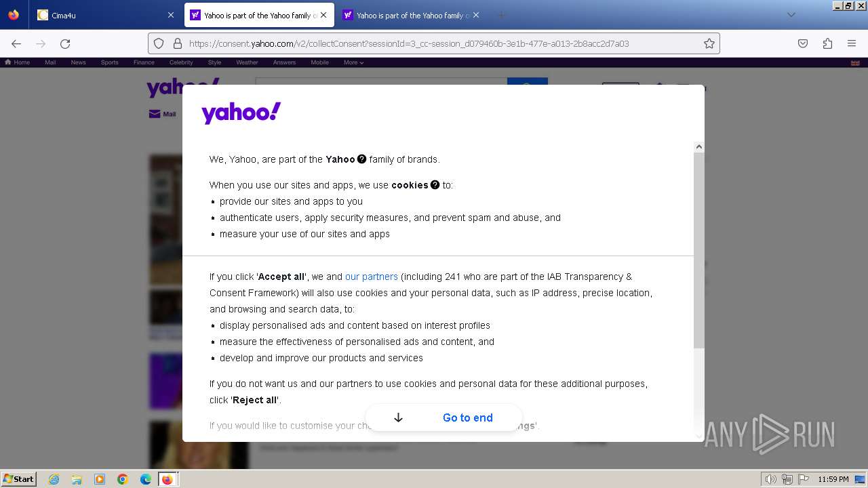This screenshot has height=488, width=868.
Task: Open Home in Yahoo top navigation
Action: tap(18, 62)
